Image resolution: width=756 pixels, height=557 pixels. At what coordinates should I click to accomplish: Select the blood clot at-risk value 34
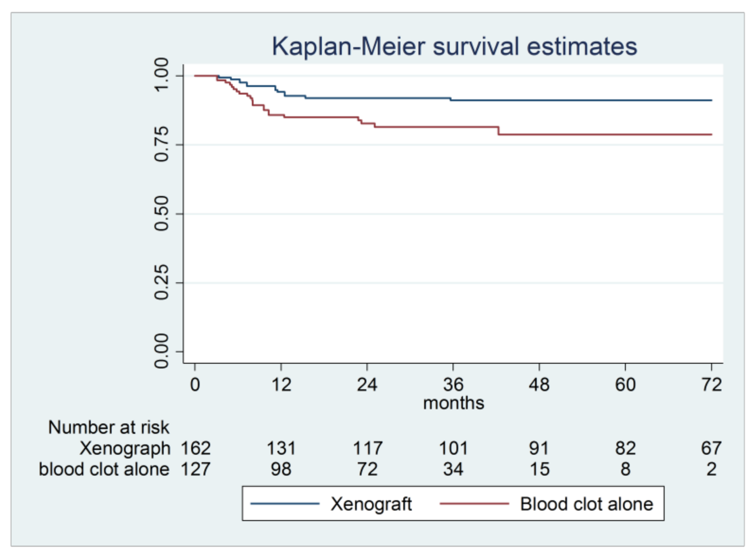tap(453, 469)
